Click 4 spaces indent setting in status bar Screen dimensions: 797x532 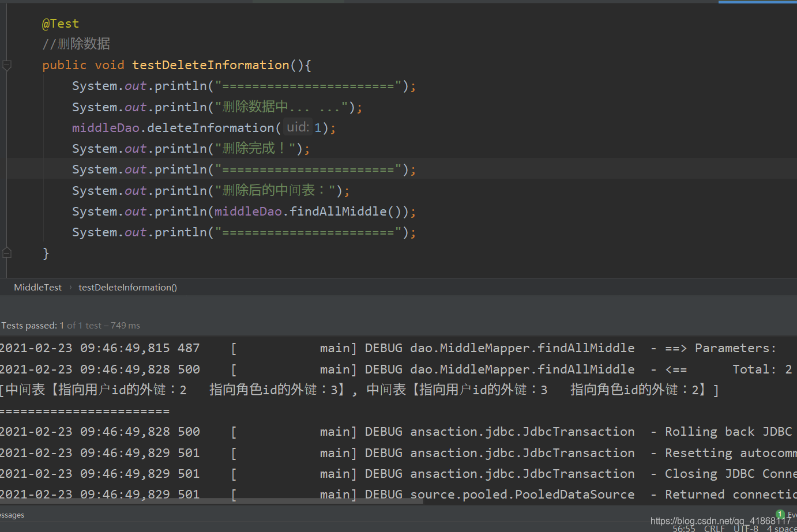(782, 529)
